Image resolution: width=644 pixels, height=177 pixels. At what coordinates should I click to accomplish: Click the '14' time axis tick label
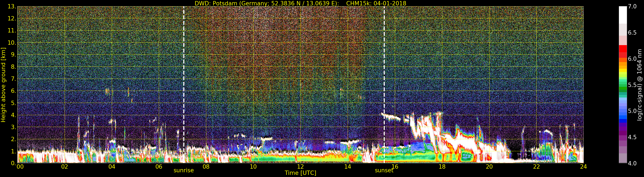click(347, 167)
